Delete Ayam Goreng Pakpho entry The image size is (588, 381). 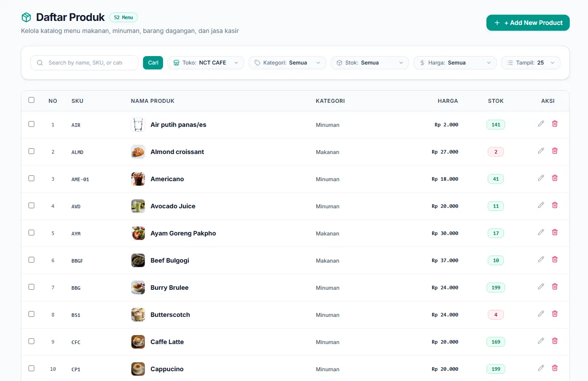555,232
